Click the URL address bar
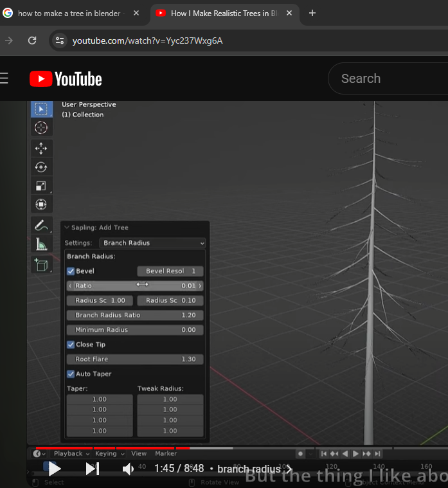The width and height of the screenshot is (448, 488). pos(249,41)
